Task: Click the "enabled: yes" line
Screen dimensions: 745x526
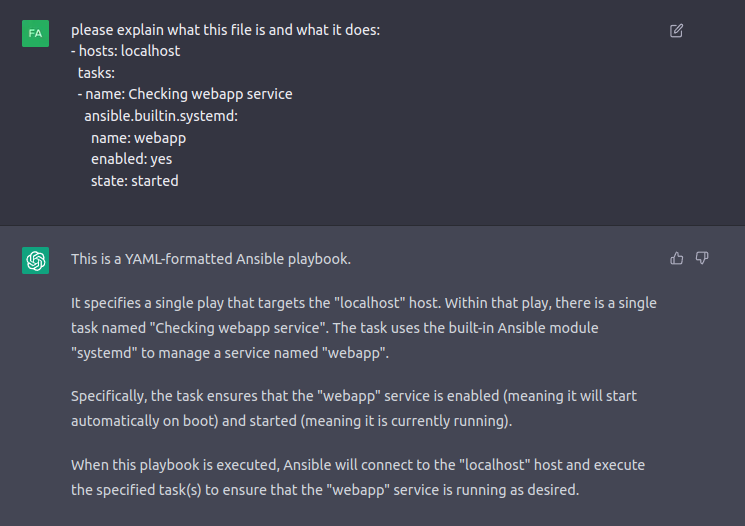Action: [x=131, y=159]
